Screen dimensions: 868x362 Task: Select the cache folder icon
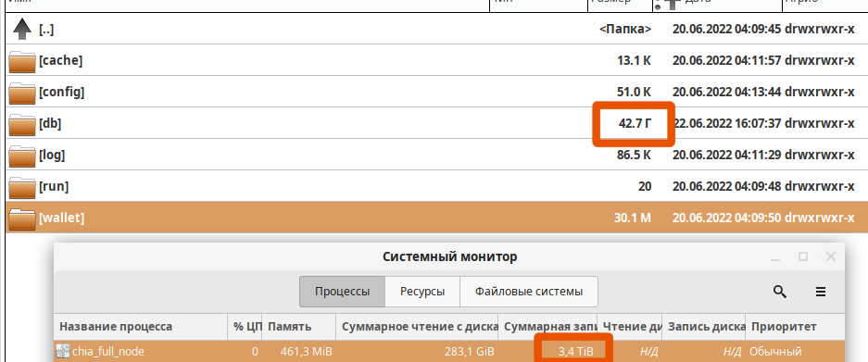(x=22, y=61)
